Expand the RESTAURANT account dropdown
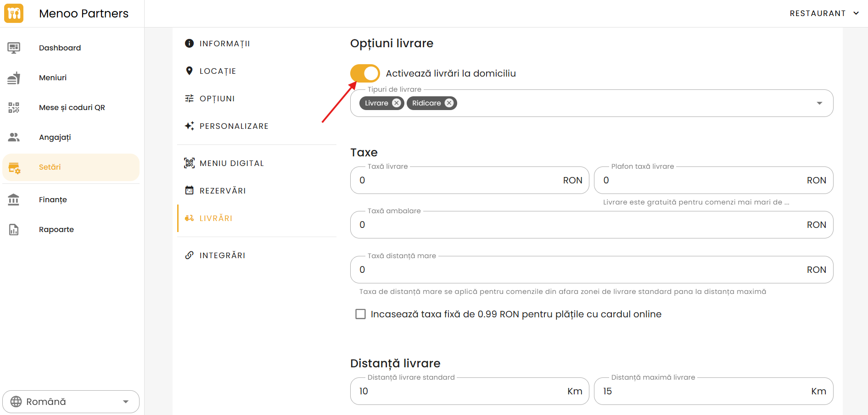Image resolution: width=868 pixels, height=415 pixels. pos(824,13)
